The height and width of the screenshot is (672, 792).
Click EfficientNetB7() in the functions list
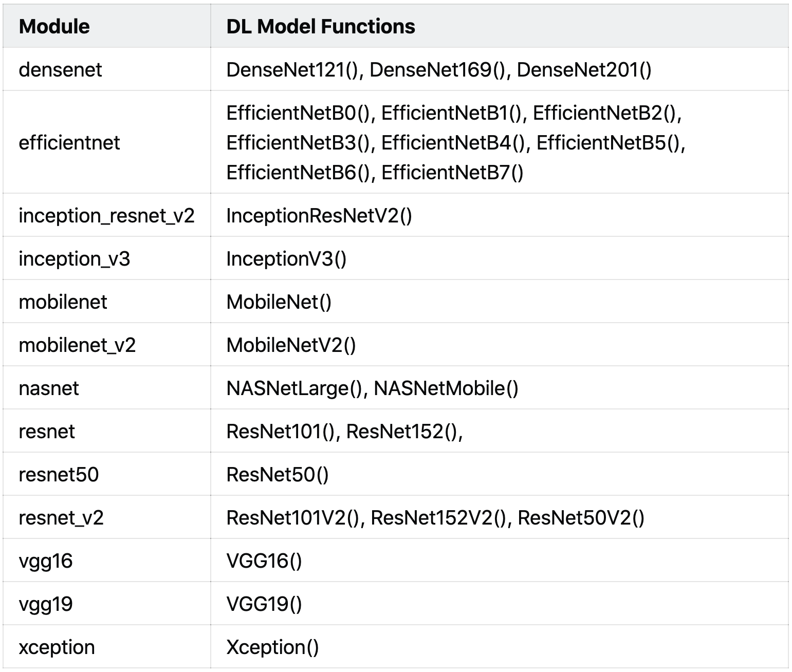click(x=452, y=173)
